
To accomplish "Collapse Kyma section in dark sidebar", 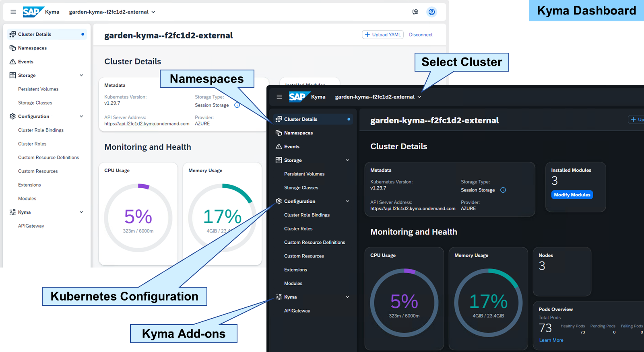I will (347, 297).
